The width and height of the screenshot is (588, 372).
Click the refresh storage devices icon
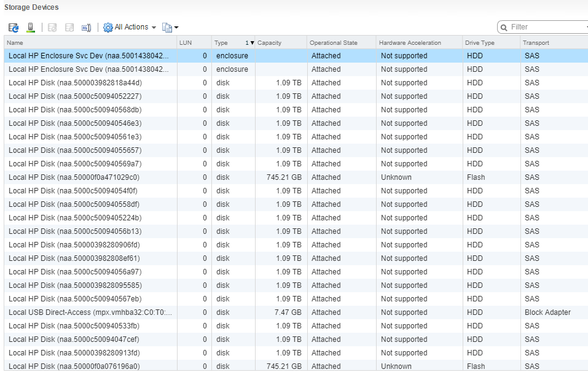(14, 28)
